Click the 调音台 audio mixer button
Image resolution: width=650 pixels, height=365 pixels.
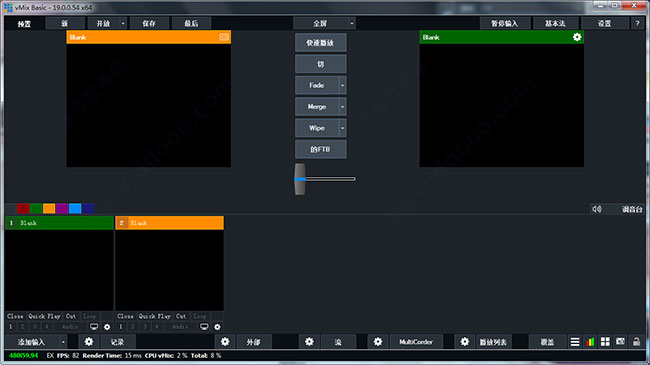pos(632,209)
